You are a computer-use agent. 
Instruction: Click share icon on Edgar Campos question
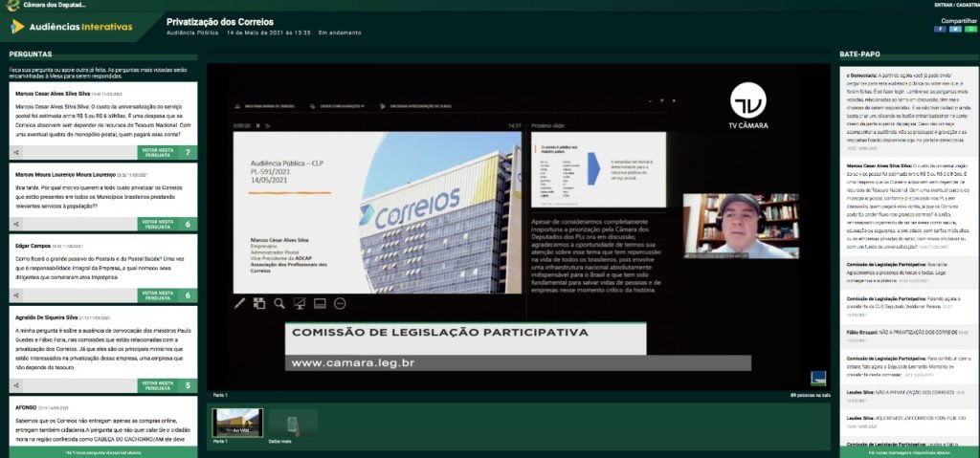(x=19, y=295)
